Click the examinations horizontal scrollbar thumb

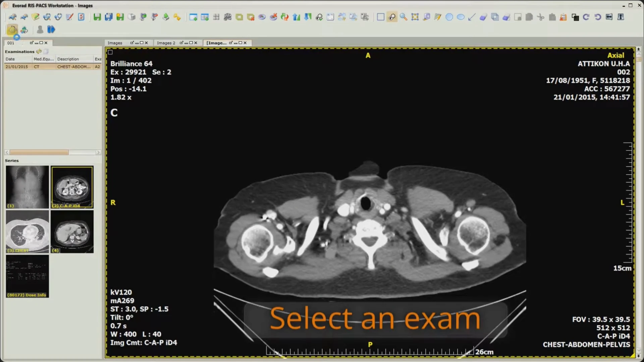(x=39, y=152)
